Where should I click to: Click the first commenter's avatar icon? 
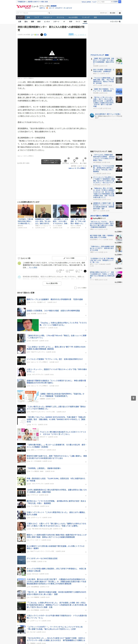[x=19, y=263]
